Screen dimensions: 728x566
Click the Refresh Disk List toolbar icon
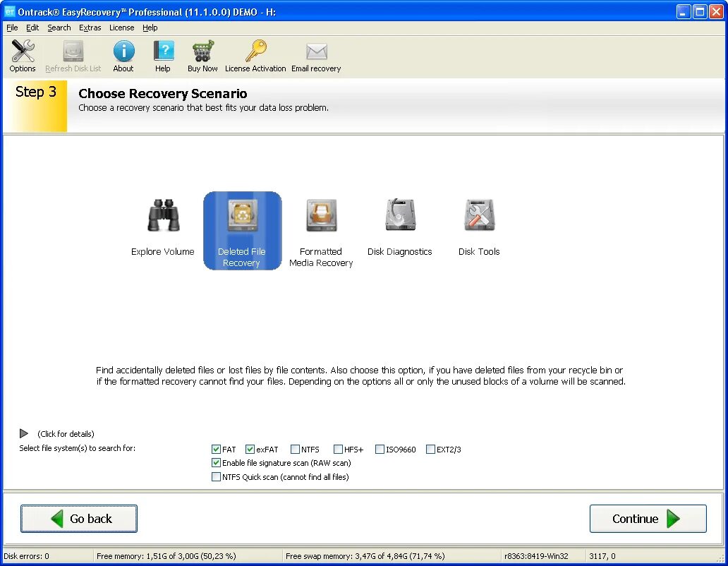73,56
